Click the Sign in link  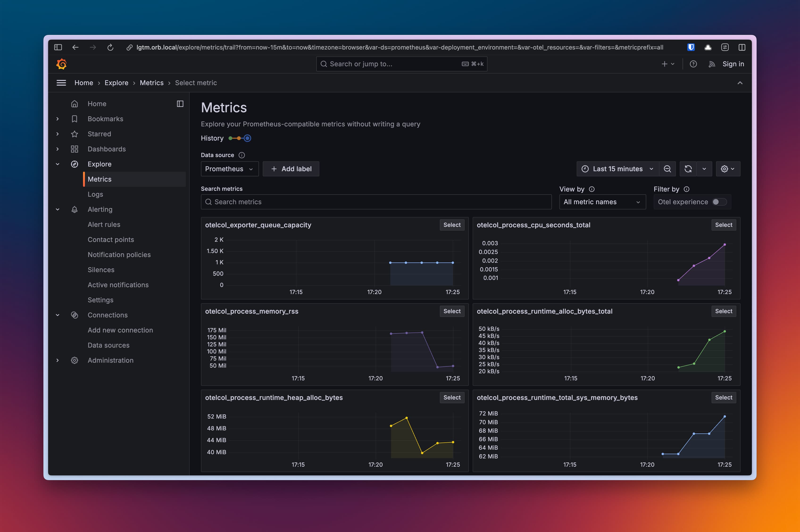733,64
